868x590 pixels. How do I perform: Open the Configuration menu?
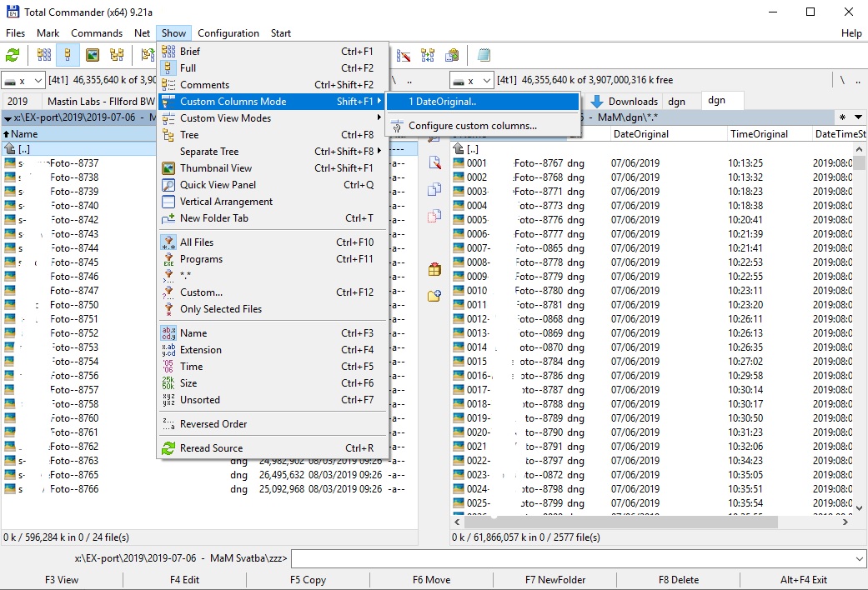click(x=228, y=33)
